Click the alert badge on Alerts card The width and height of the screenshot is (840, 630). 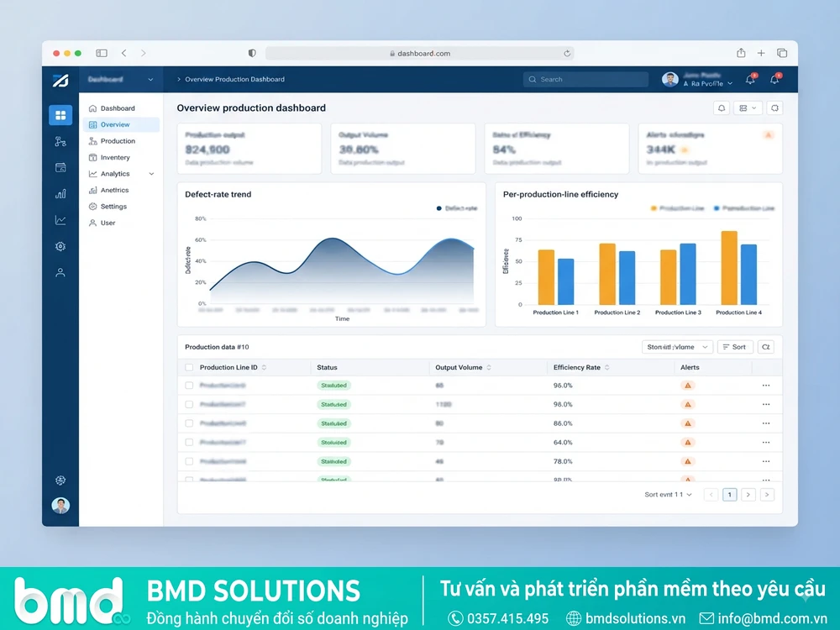[x=769, y=135]
